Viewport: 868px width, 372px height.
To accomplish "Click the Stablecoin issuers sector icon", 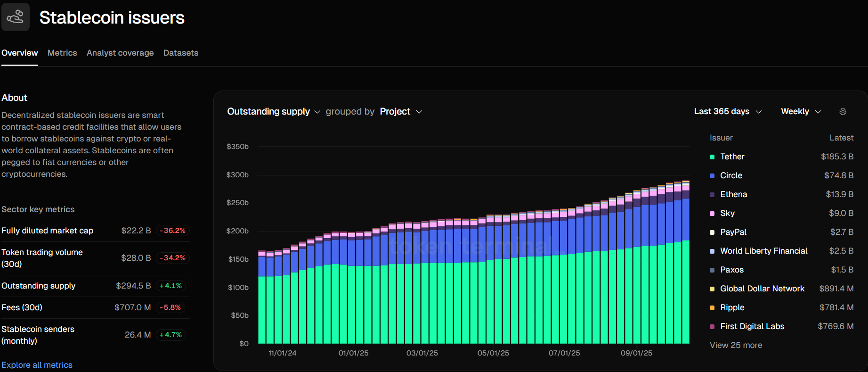I will tap(16, 17).
